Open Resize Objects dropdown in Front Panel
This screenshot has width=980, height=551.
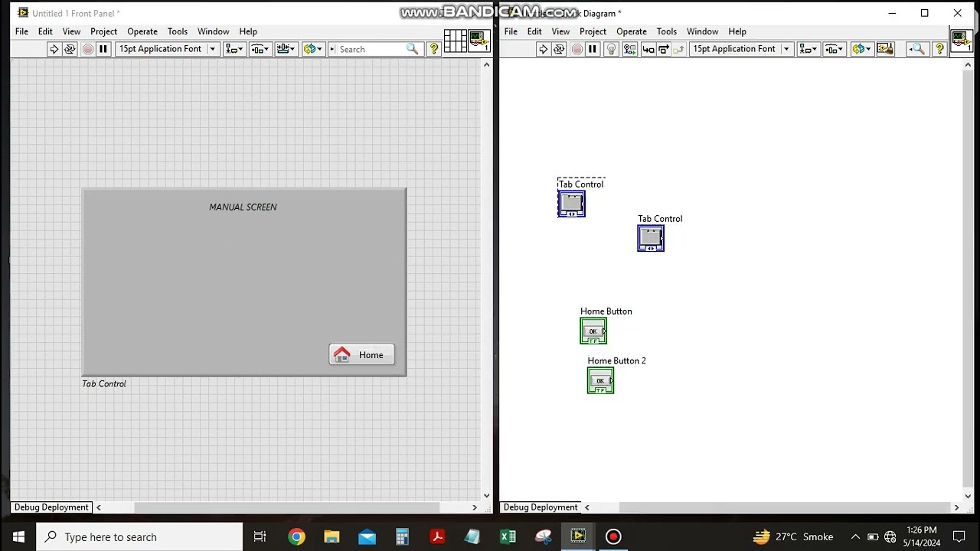point(286,49)
